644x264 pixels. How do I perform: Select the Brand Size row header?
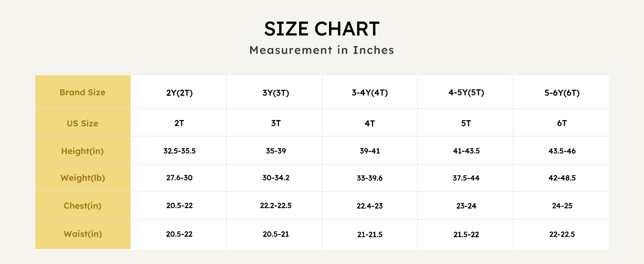pos(82,92)
